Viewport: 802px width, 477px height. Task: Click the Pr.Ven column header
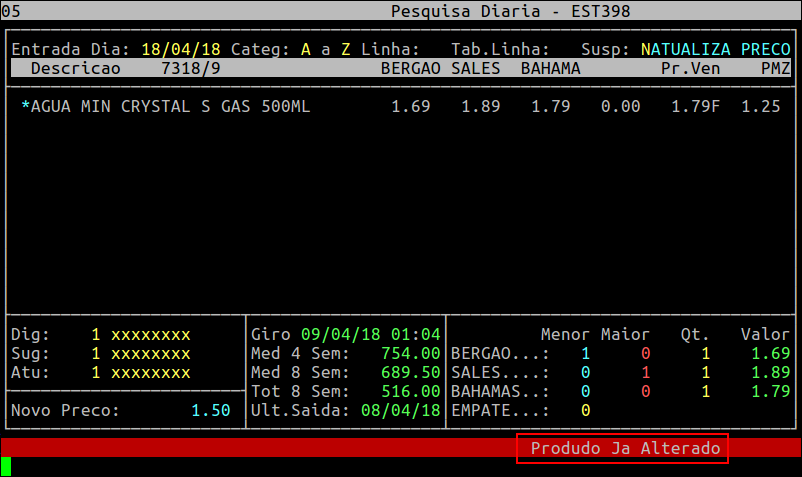(x=691, y=68)
